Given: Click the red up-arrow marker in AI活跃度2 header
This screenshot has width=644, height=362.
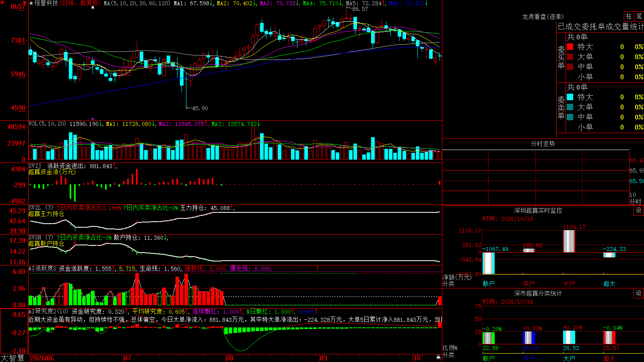Looking at the screenshot, I should [x=317, y=268].
